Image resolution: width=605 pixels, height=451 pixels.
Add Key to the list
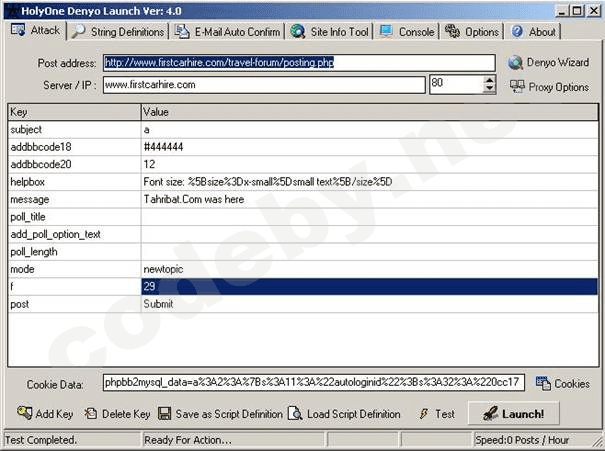click(45, 414)
